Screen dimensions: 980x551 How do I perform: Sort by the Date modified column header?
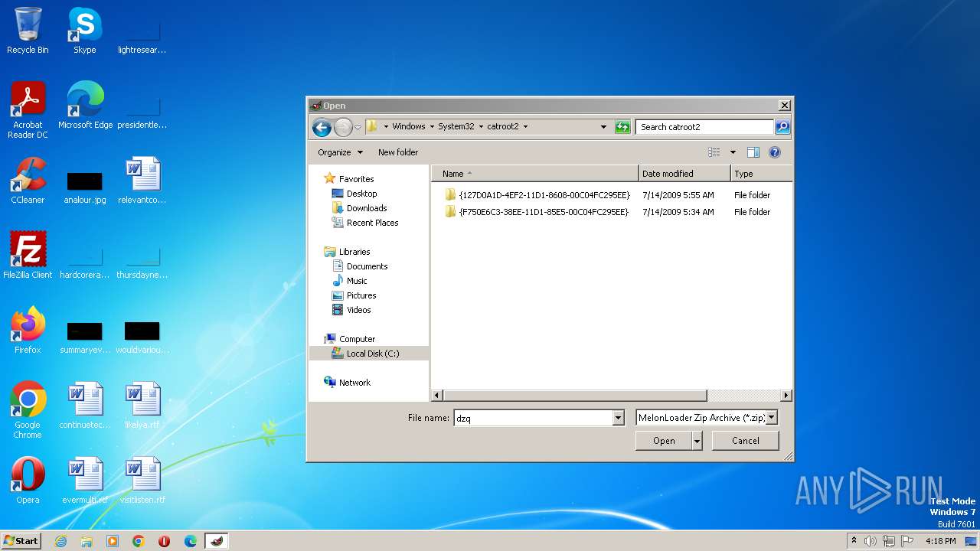pos(684,174)
